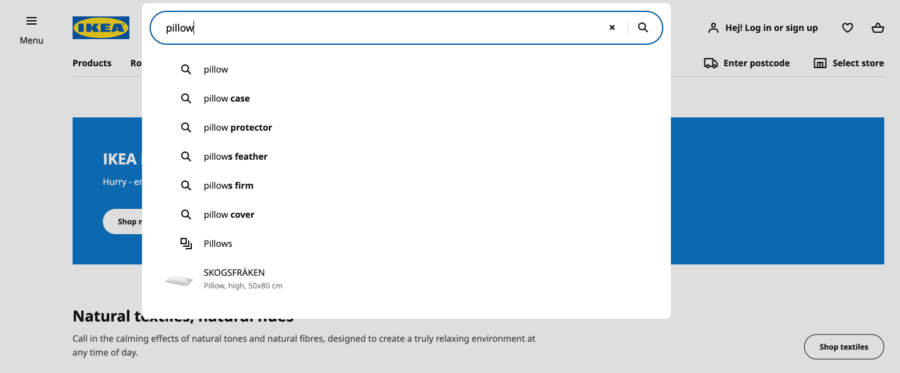This screenshot has width=900, height=373.
Task: Clear the search field with the X icon
Action: point(612,28)
